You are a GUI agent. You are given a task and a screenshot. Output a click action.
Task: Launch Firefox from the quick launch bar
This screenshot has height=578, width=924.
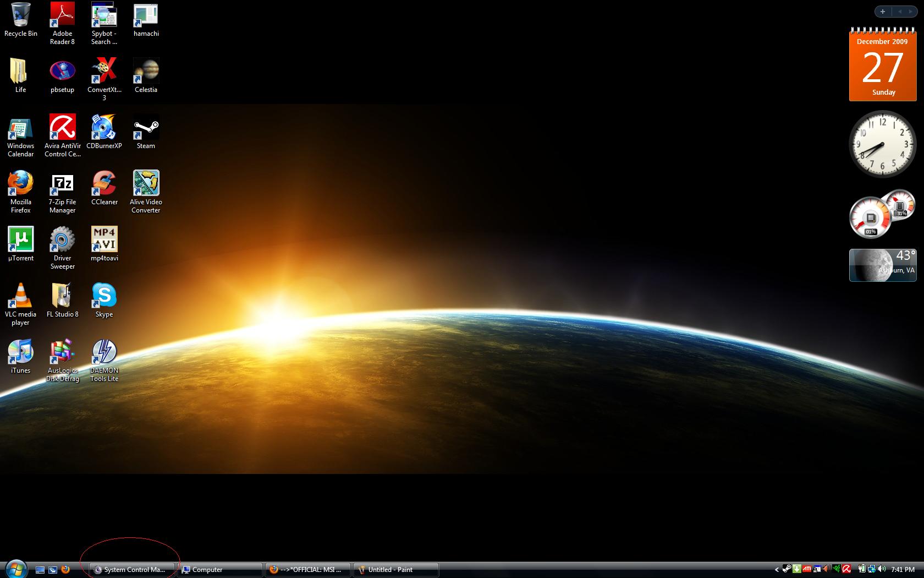[x=65, y=570]
